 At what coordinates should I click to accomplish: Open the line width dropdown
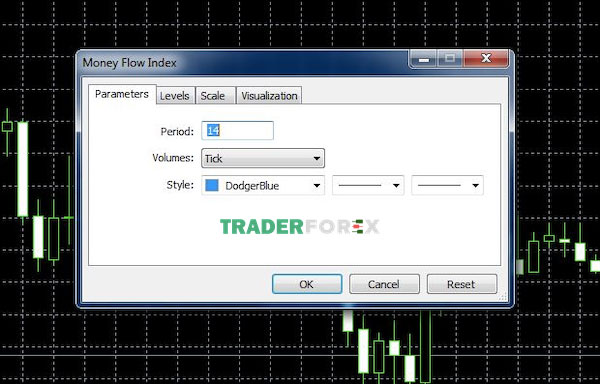(447, 185)
